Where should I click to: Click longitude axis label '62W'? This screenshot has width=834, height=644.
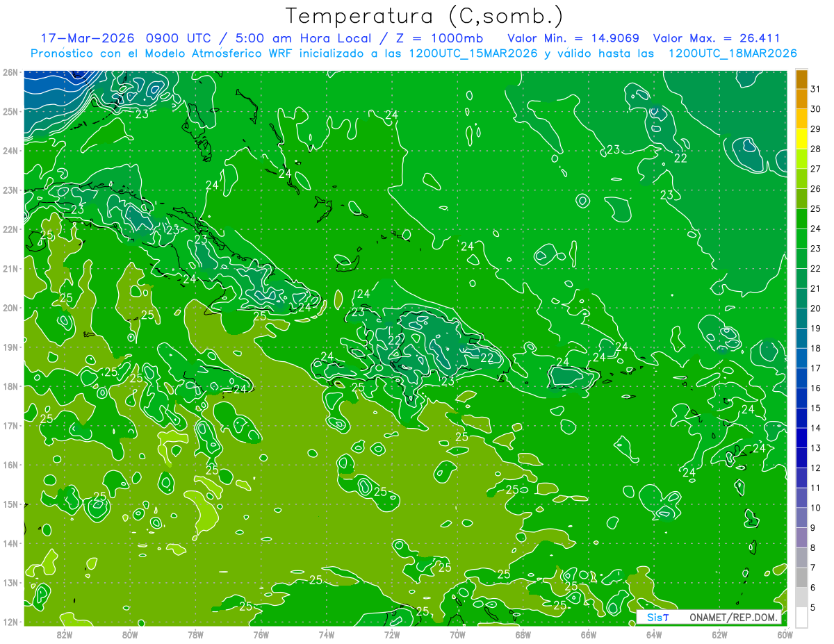(x=719, y=634)
